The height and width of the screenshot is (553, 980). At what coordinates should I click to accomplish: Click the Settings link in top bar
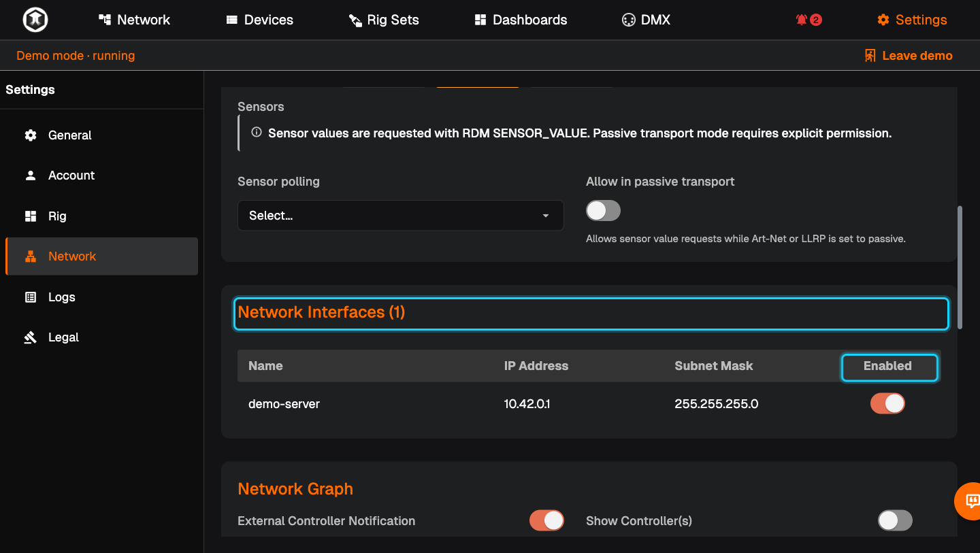pos(912,20)
